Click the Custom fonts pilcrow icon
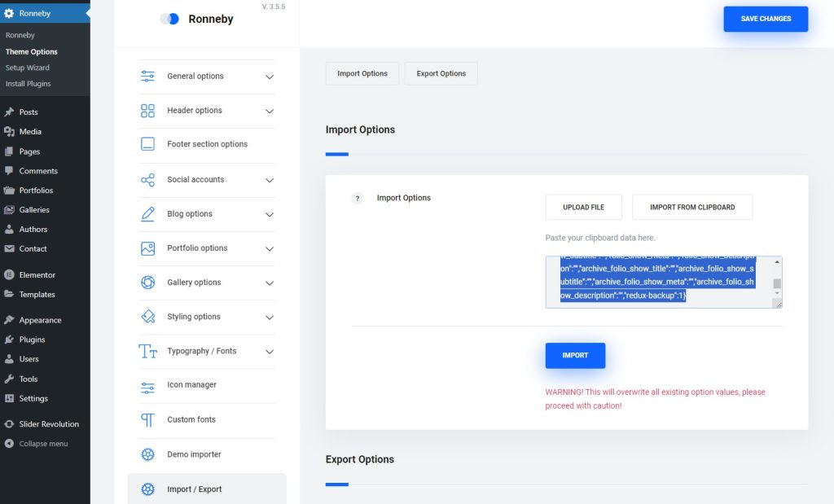 [147, 420]
